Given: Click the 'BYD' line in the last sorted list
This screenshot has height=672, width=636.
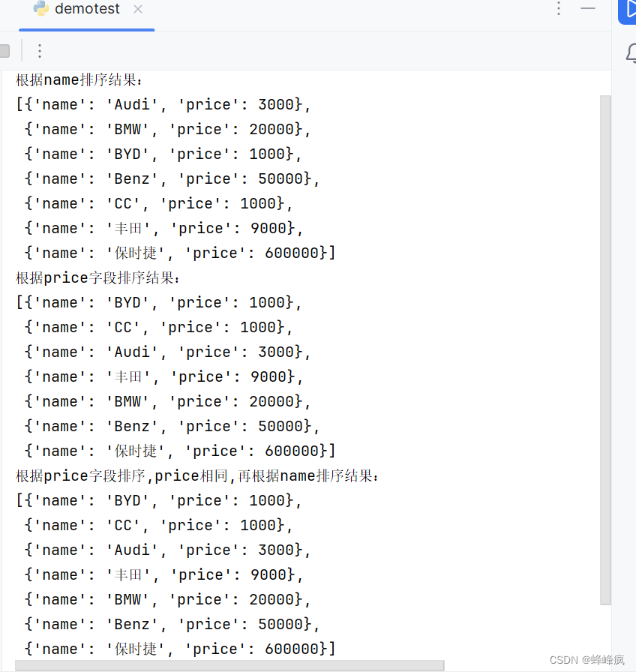Looking at the screenshot, I should (159, 500).
